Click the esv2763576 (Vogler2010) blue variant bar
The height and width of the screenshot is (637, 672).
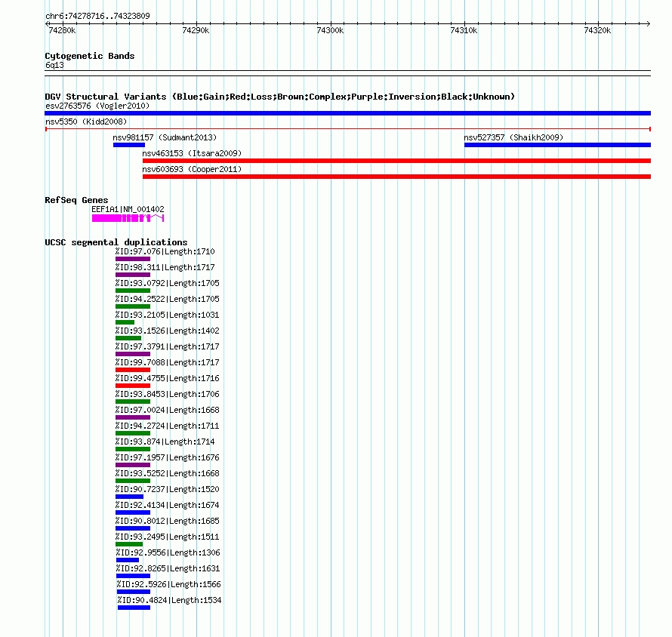[347, 113]
